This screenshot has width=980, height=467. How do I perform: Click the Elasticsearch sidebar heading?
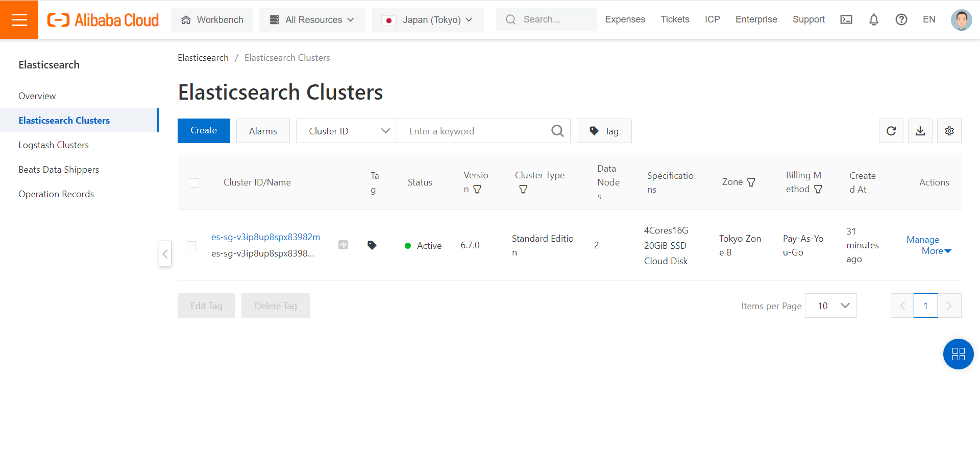click(49, 65)
